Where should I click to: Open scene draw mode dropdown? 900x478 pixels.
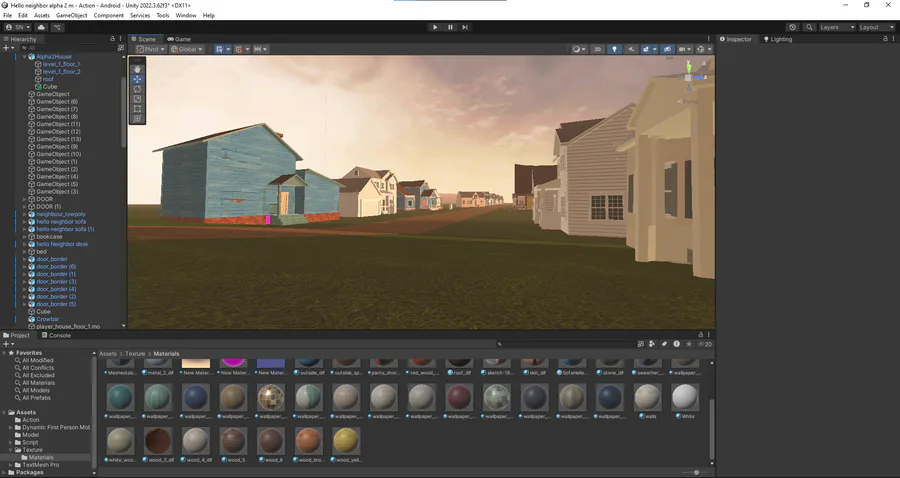(x=579, y=49)
